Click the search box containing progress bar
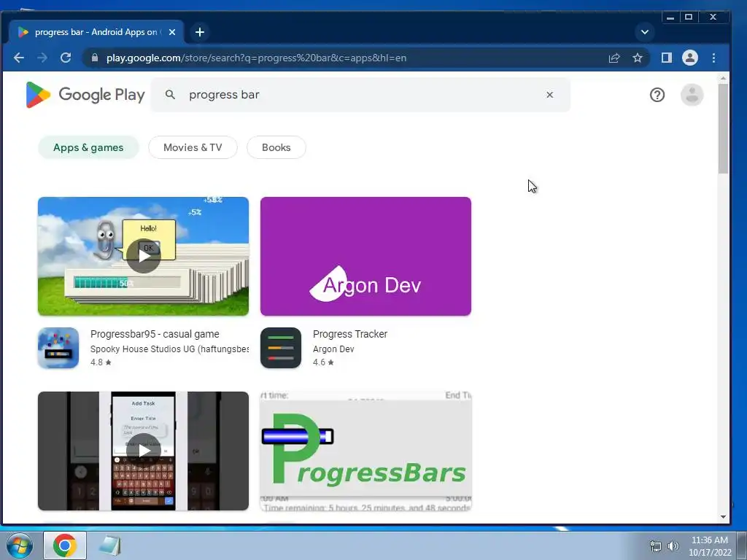 [x=360, y=95]
